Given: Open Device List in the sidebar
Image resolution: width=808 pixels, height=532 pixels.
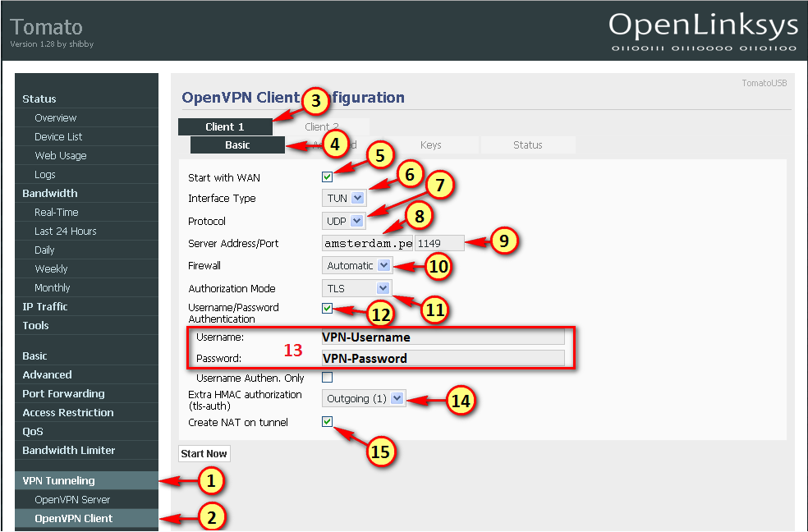Looking at the screenshot, I should (86, 137).
